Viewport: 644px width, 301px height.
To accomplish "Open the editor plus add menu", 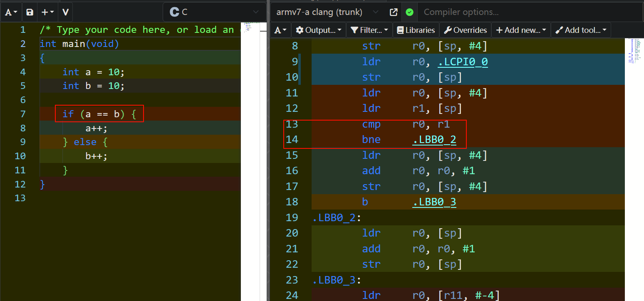I will [x=47, y=12].
